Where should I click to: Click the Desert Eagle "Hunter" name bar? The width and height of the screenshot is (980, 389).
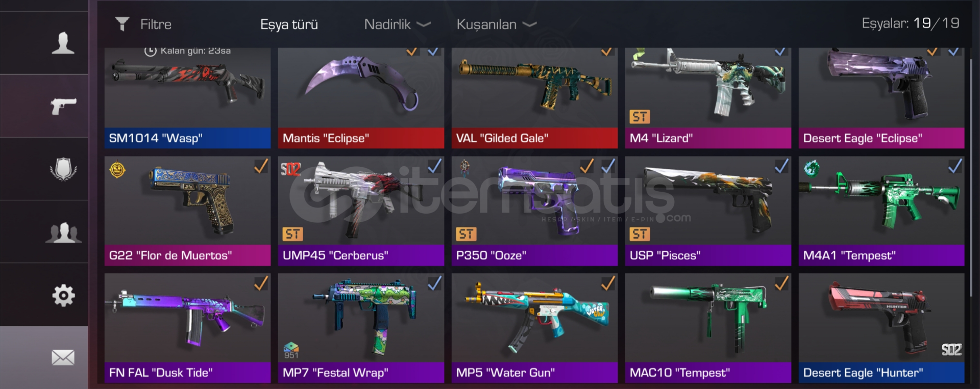coord(881,373)
